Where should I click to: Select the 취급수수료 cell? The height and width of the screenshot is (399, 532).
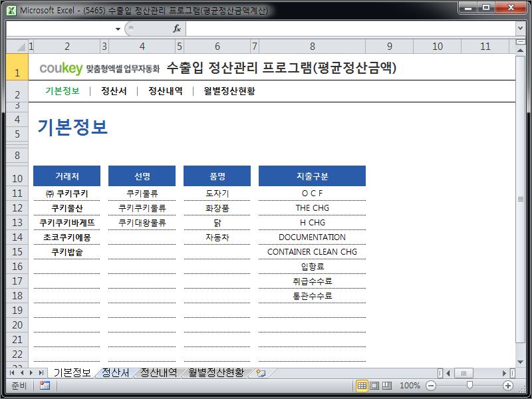tap(312, 281)
